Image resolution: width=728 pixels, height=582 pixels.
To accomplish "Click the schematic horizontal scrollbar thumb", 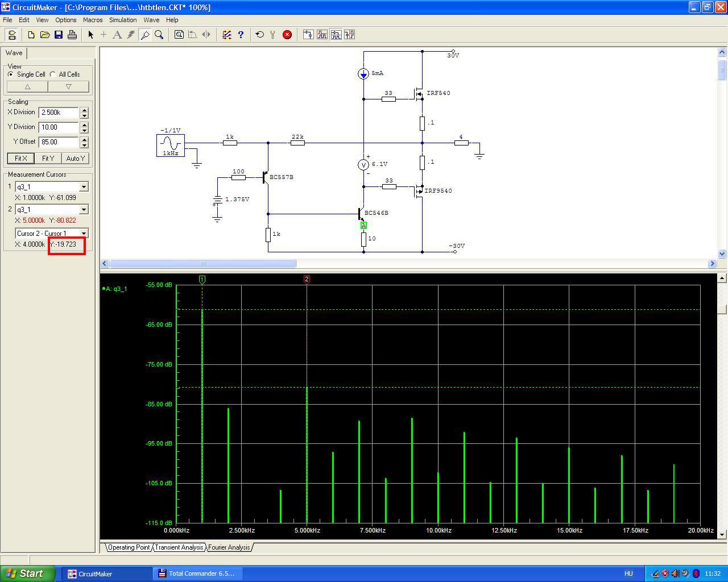I will coord(202,264).
